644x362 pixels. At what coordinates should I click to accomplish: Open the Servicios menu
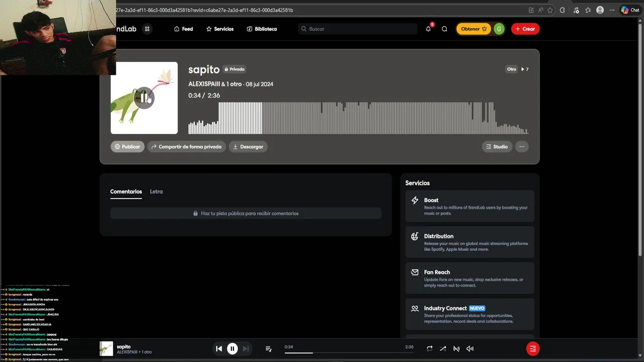point(220,29)
